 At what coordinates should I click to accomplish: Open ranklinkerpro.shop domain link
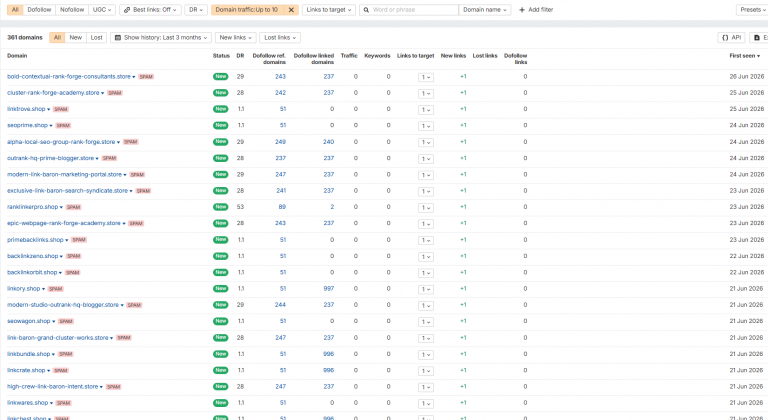click(x=32, y=207)
